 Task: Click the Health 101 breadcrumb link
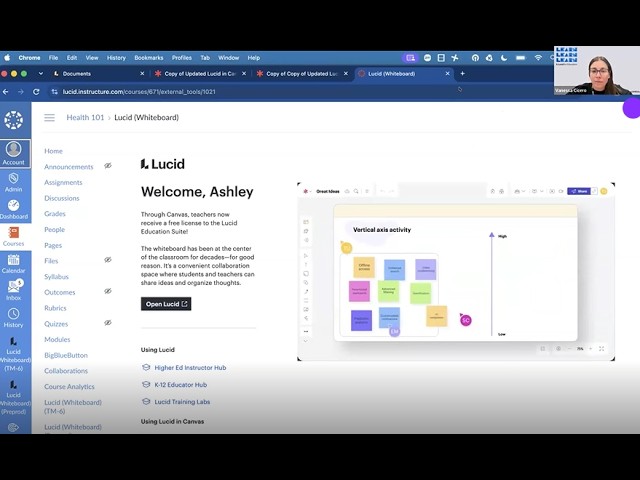point(85,118)
